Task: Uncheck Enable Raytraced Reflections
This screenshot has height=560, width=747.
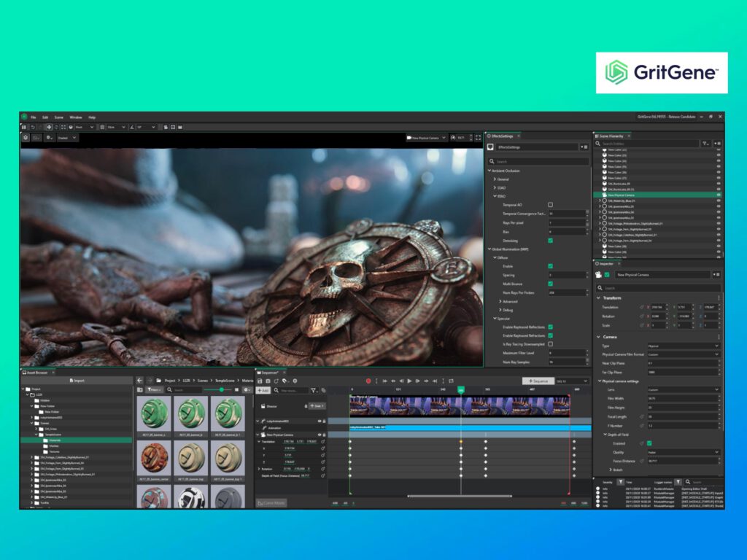Action: pyautogui.click(x=550, y=327)
